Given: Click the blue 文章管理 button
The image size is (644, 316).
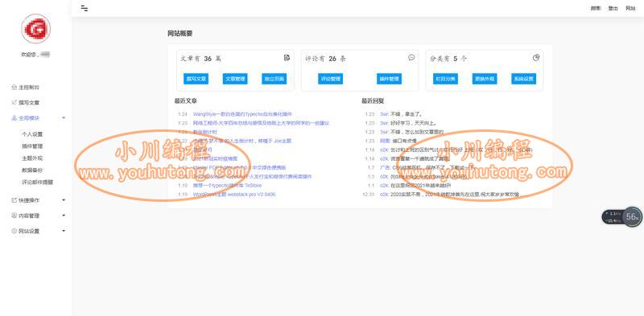Looking at the screenshot, I should point(235,79).
